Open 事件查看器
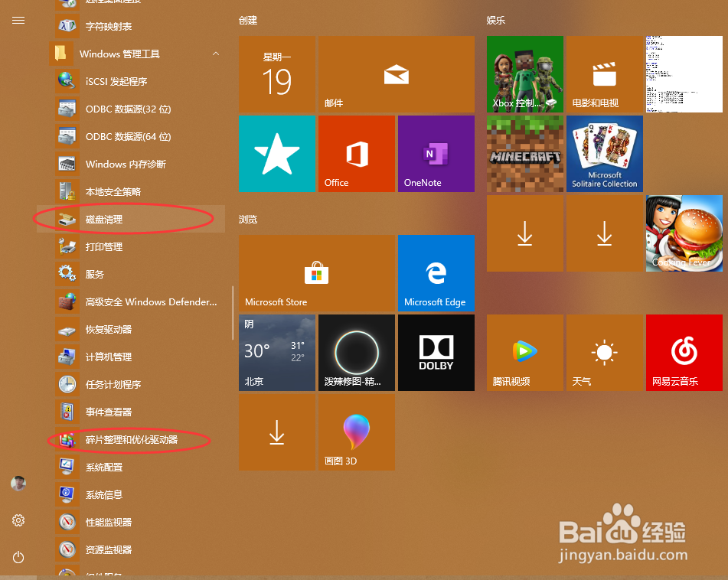This screenshot has height=580, width=728. [132, 412]
